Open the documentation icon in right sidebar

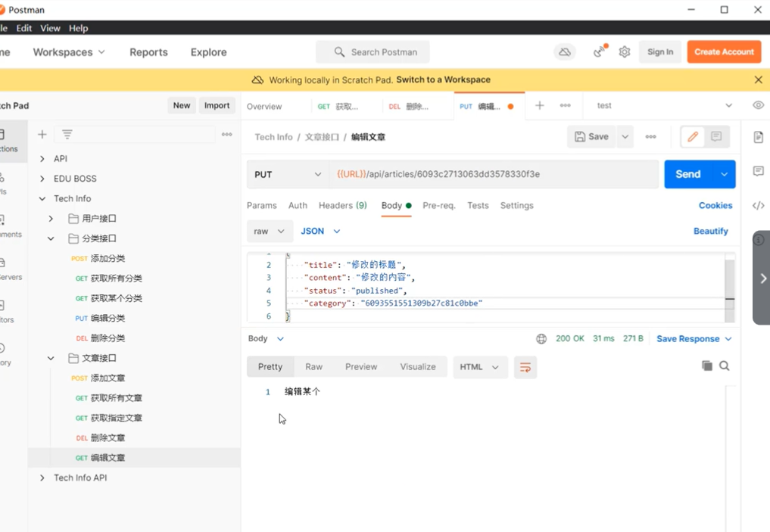coord(758,138)
